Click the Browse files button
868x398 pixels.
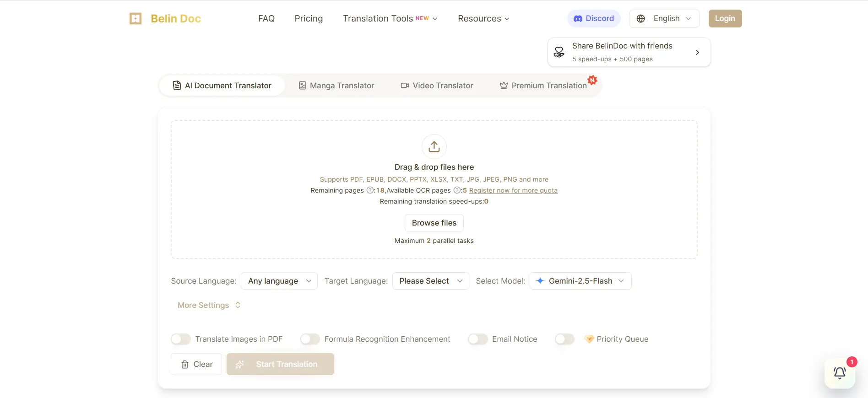(x=434, y=223)
